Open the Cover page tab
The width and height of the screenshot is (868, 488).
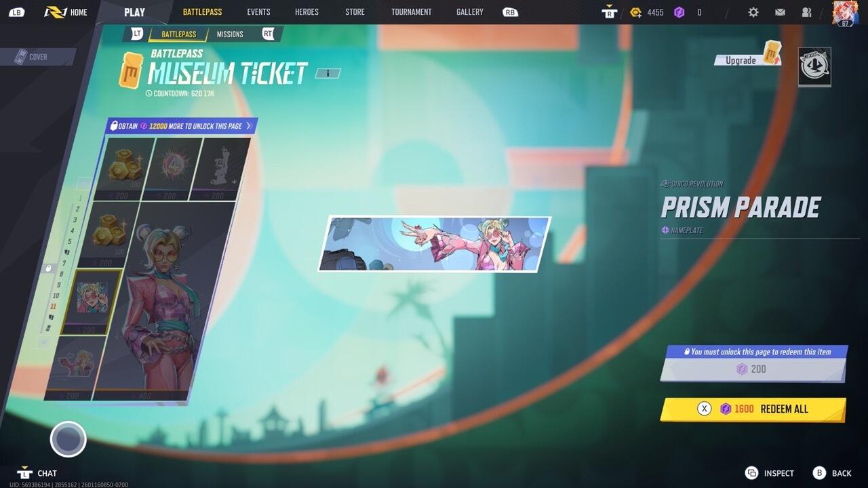coord(37,57)
